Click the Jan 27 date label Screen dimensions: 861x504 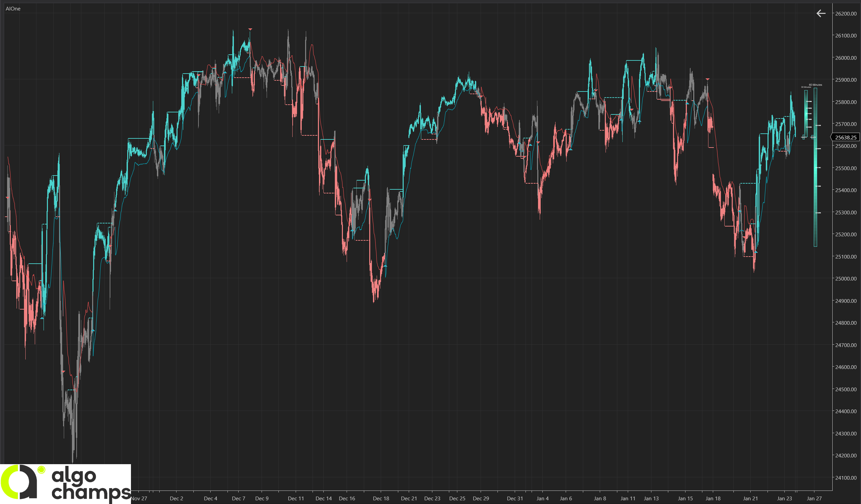[x=814, y=498]
